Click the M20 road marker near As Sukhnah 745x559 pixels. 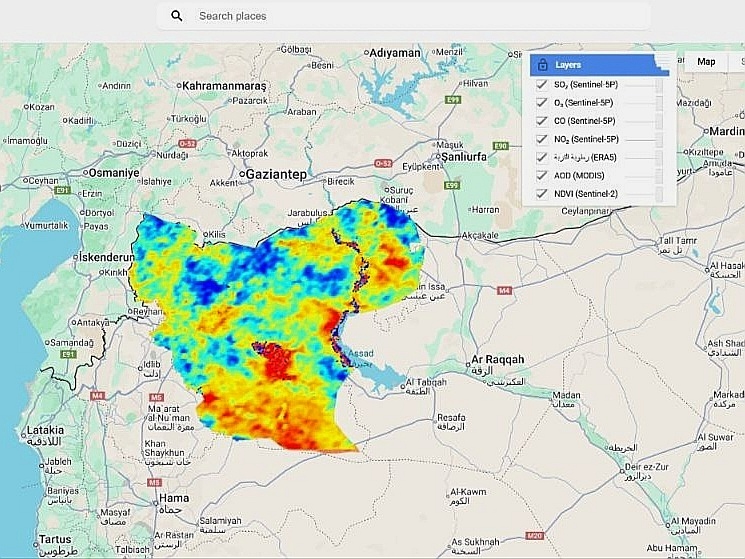pos(535,536)
